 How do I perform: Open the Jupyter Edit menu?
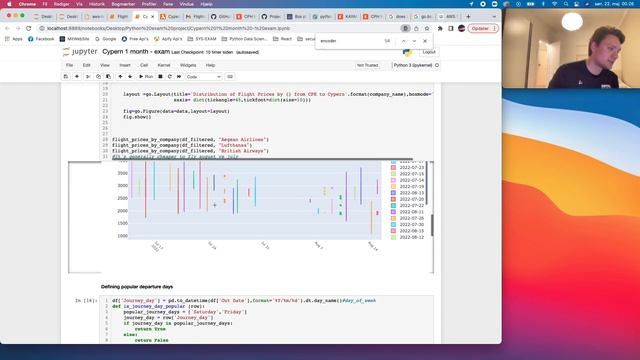87,65
